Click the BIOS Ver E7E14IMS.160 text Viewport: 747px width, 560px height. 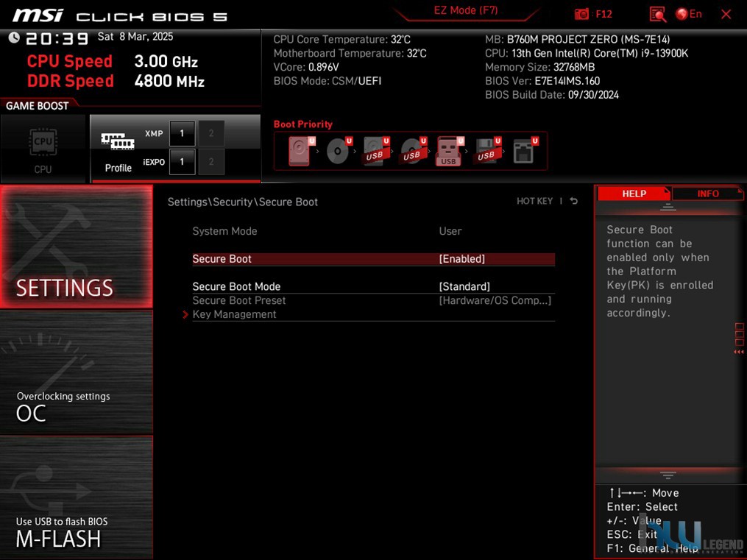542,81
